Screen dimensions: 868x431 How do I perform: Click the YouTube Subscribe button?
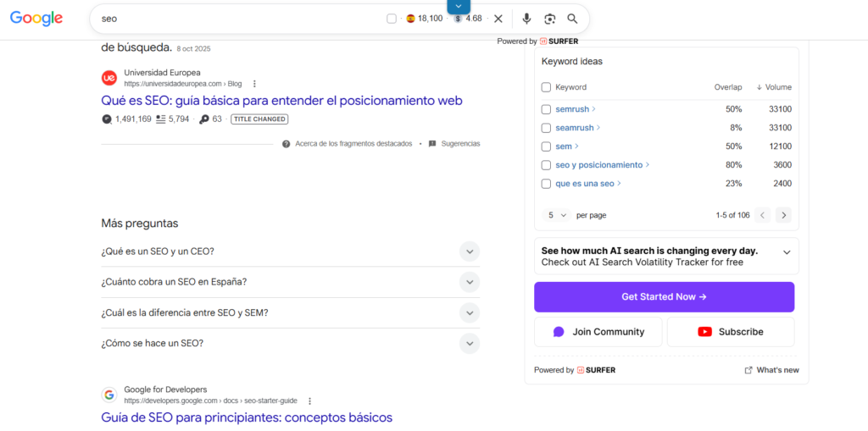730,332
